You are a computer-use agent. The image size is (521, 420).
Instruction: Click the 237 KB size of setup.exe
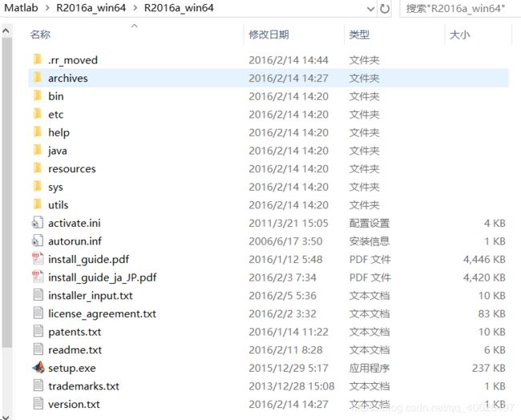click(488, 368)
